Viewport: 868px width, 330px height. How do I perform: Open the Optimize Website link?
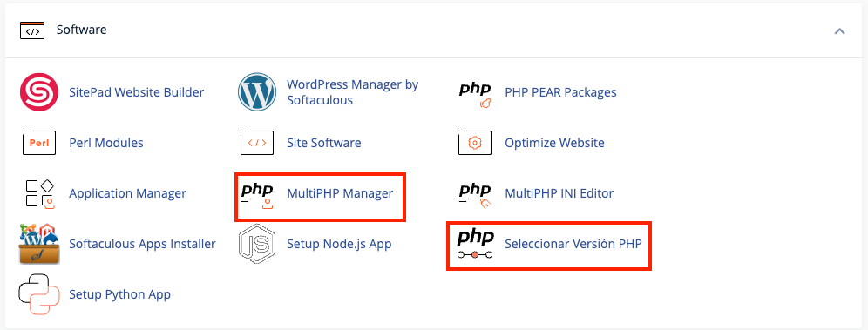(x=554, y=143)
